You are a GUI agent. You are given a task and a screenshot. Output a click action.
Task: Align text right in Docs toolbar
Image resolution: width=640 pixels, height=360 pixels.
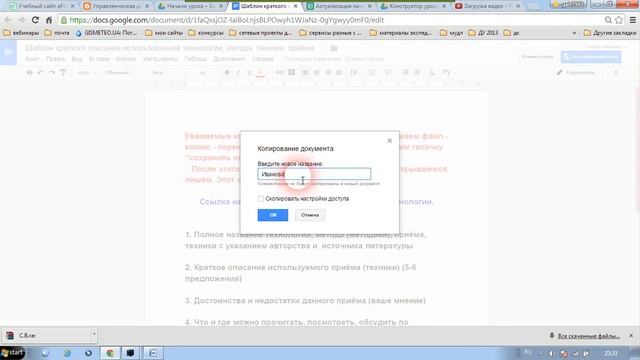click(x=328, y=73)
